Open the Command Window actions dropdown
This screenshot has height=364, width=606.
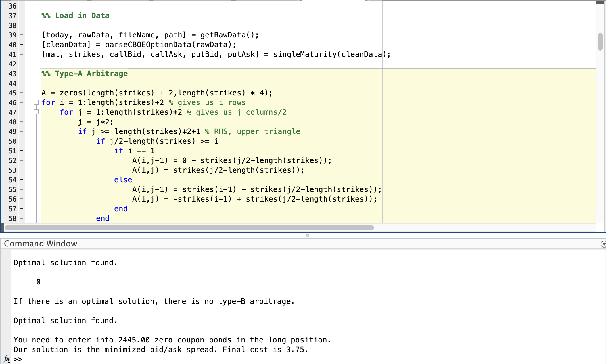pos(603,244)
